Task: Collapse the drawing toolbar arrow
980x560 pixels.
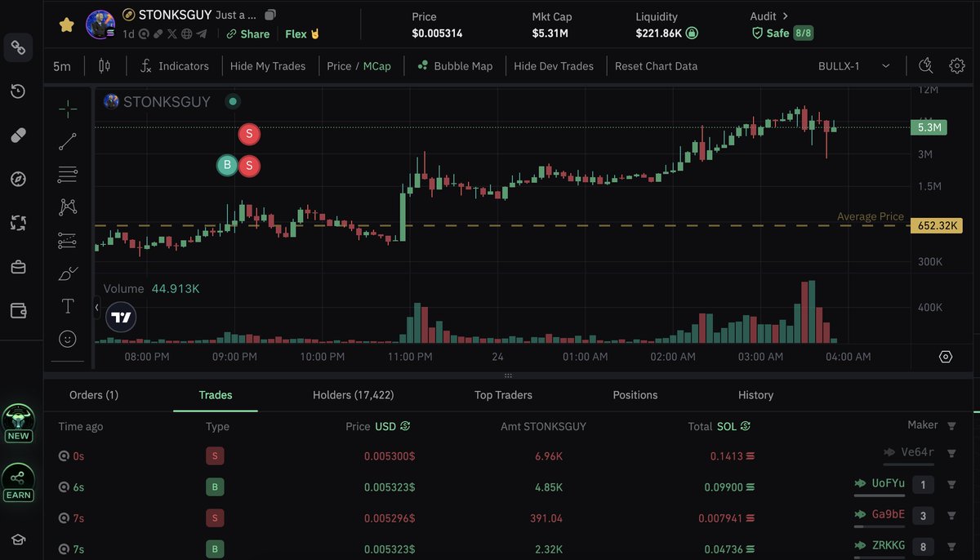Action: click(x=97, y=308)
